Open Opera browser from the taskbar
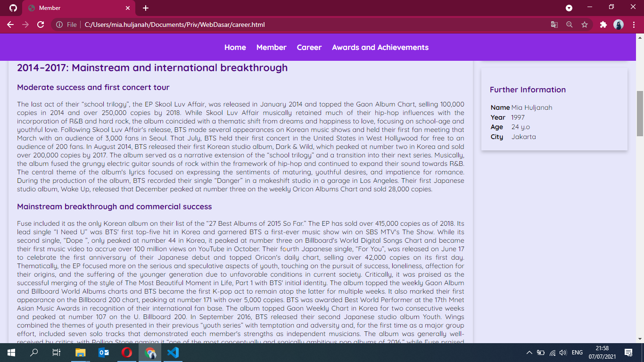This screenshot has height=362, width=644. point(126,352)
